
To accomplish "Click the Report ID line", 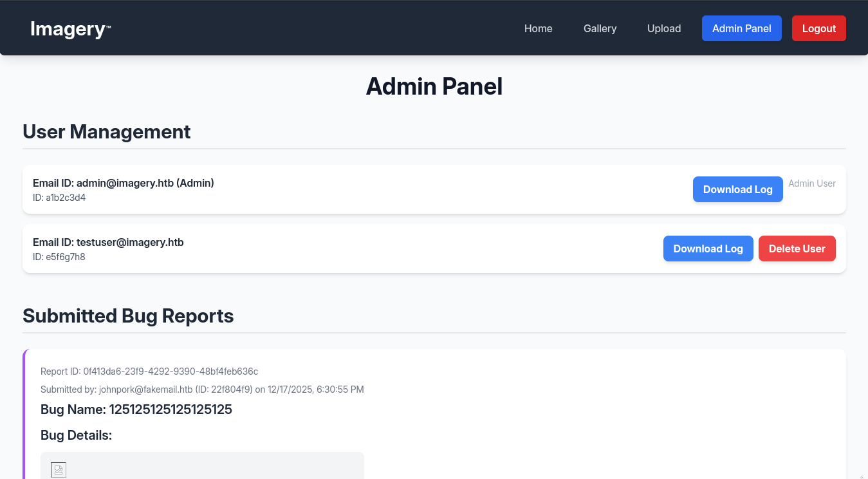I will 149,371.
